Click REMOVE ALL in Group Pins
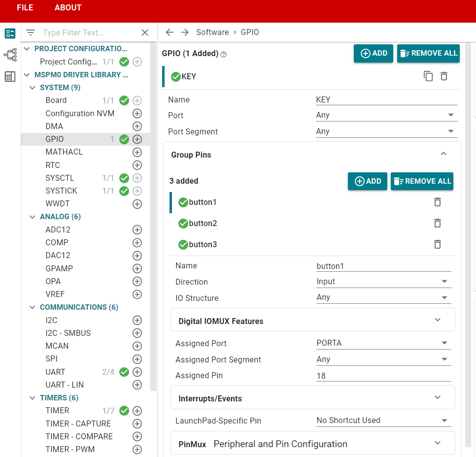The height and width of the screenshot is (457, 476). pyautogui.click(x=422, y=181)
